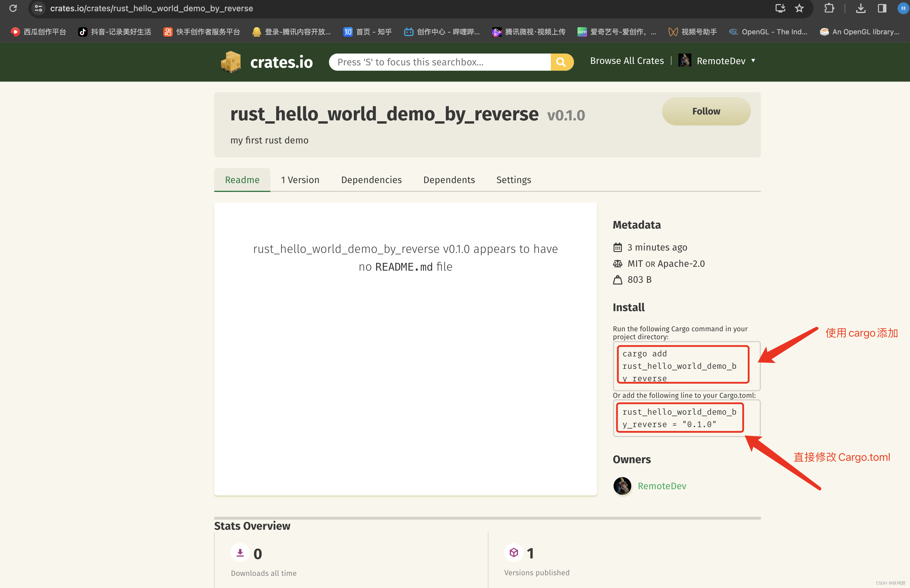Click the crates.io cheese logo
Viewport: 910px width, 588px height.
pyautogui.click(x=231, y=62)
